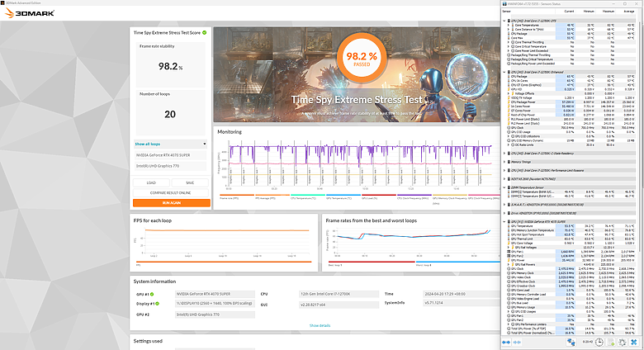Expand GPU Performance Limiters row
The height and width of the screenshot is (350, 644).
(x=509, y=324)
